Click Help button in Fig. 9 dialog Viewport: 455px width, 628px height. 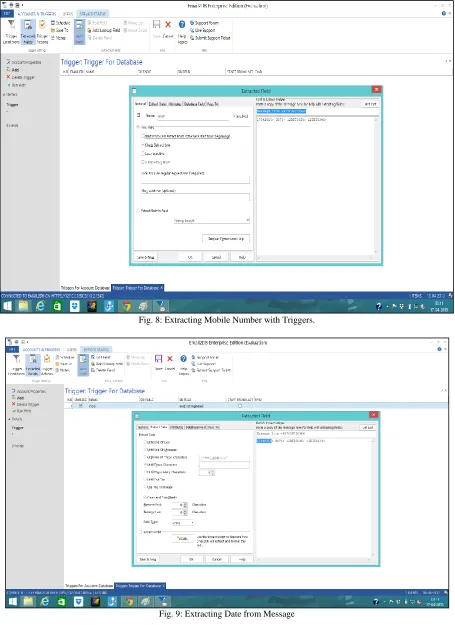pos(242,559)
